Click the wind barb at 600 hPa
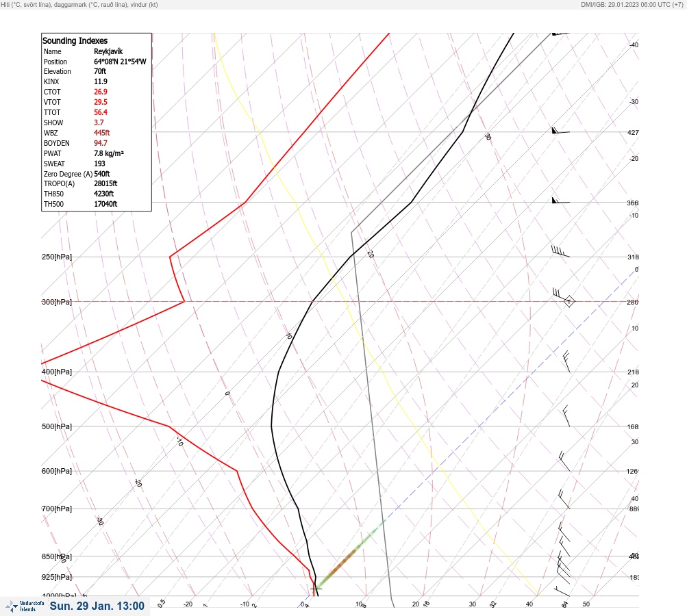This screenshot has height=616, width=687. (x=564, y=461)
